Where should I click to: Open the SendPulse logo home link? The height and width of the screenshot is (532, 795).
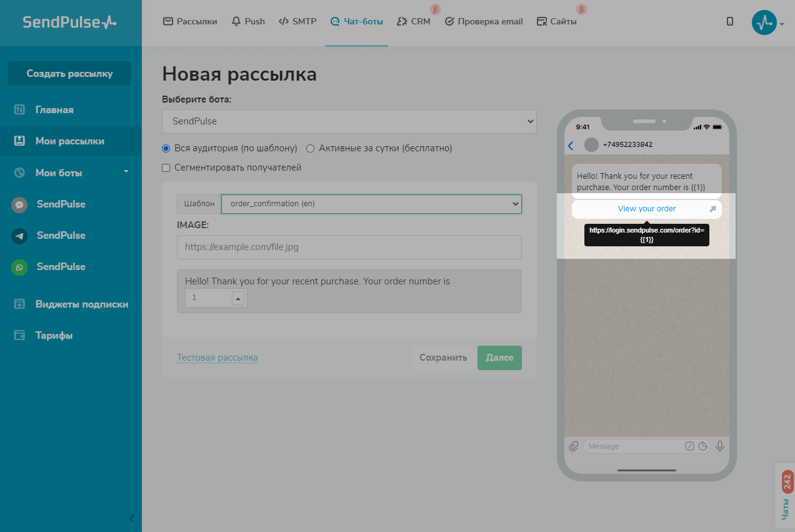[x=69, y=23]
